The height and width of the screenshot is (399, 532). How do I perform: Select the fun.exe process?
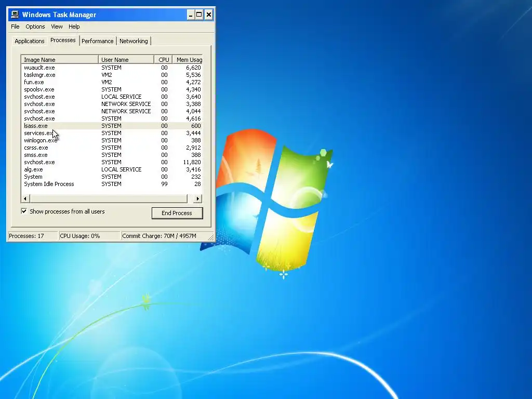[112, 82]
